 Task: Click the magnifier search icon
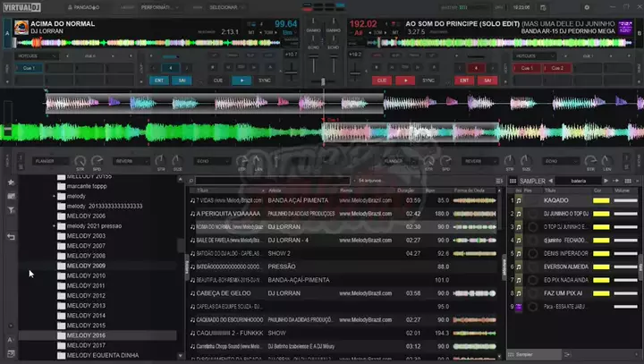point(191,181)
